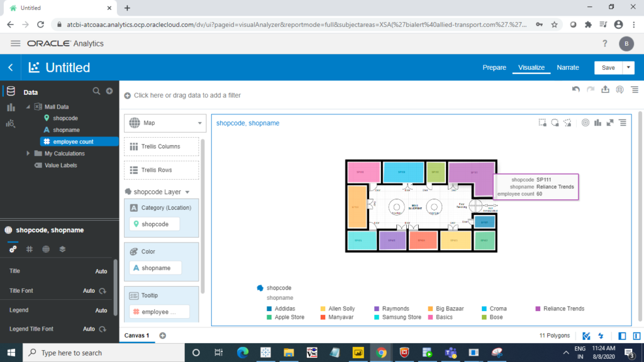
Task: Toggle the auto-apply data lightning icon
Action: tap(601, 335)
